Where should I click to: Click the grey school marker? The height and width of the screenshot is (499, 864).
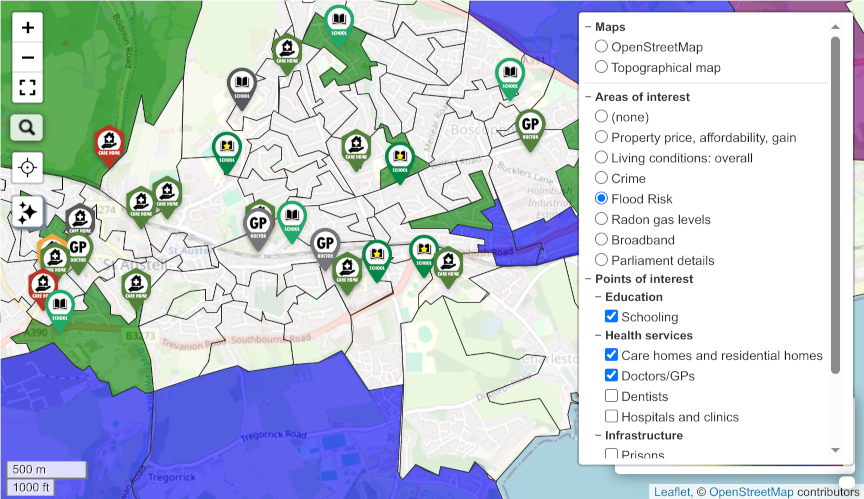tap(241, 85)
